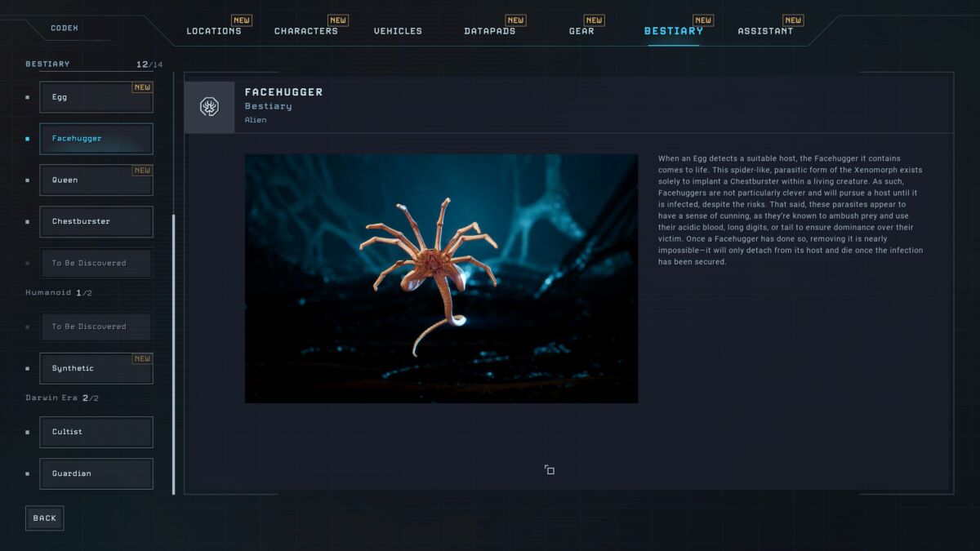Click the bullet marker beside Queen entry

tap(28, 180)
